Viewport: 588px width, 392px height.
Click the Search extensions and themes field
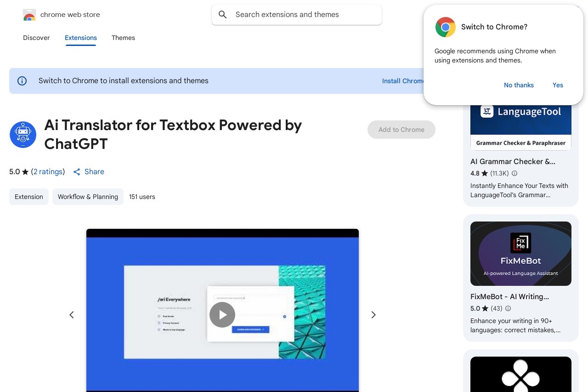(297, 15)
